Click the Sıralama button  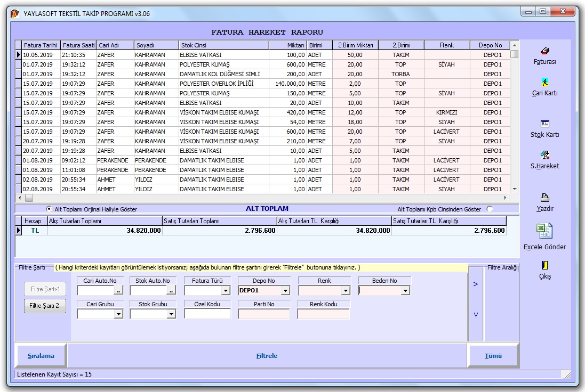point(41,356)
